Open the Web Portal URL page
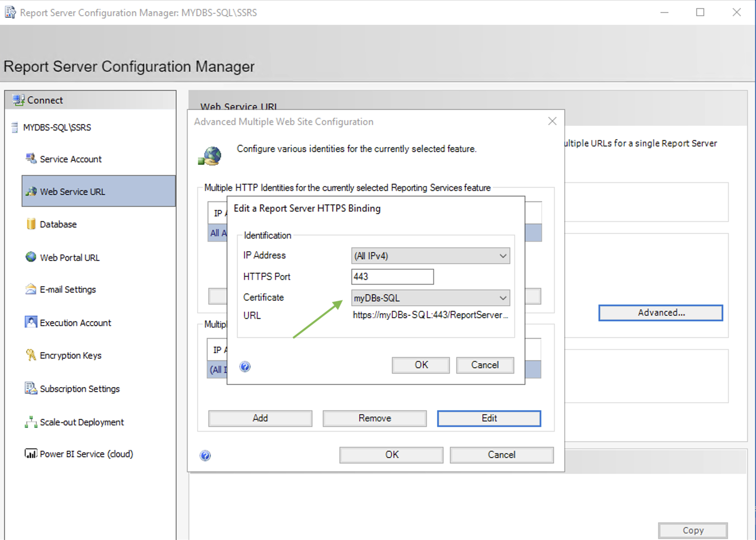Viewport: 756px width, 540px height. click(70, 257)
